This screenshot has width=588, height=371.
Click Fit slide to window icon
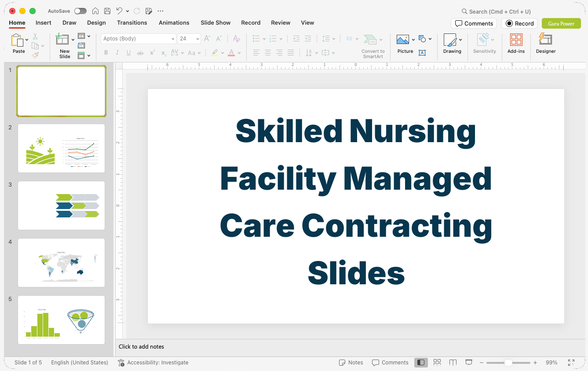point(571,363)
